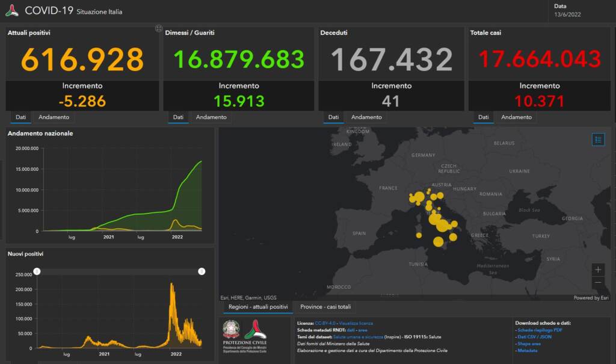Click the Protezione Civile header logo

click(x=11, y=10)
